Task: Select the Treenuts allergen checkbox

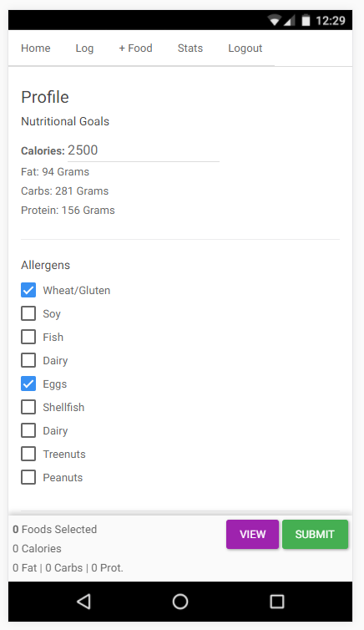Action: click(28, 454)
